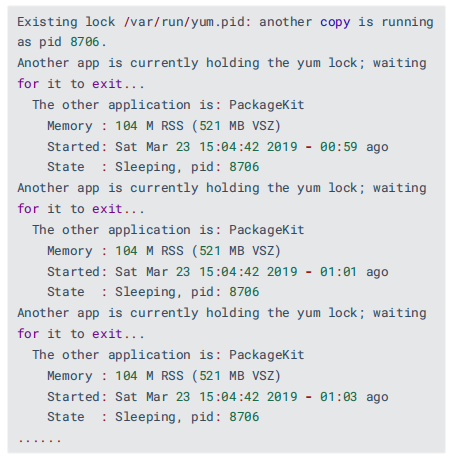Click the third purple 'for' keyword
This screenshot has height=467, width=462.
[28, 334]
